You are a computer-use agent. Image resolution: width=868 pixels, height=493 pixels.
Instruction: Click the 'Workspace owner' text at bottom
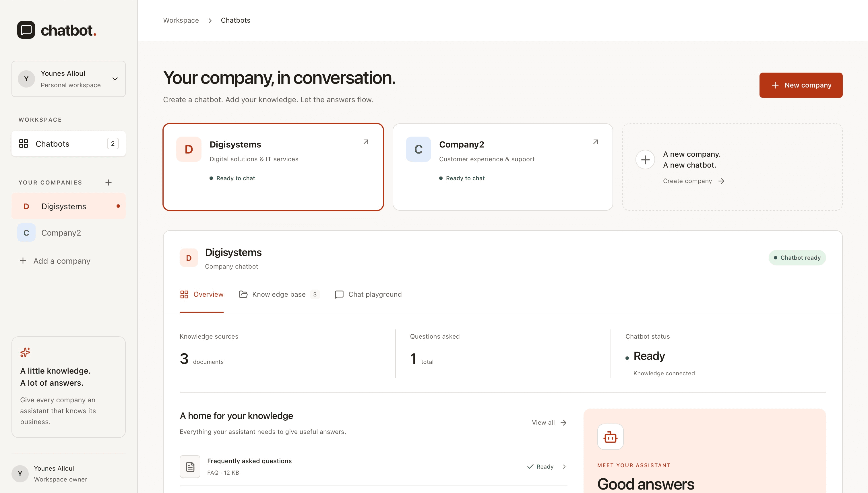(61, 479)
